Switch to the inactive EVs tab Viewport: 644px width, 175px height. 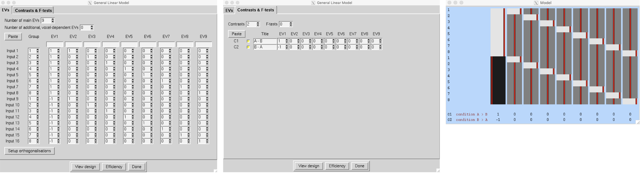(229, 10)
